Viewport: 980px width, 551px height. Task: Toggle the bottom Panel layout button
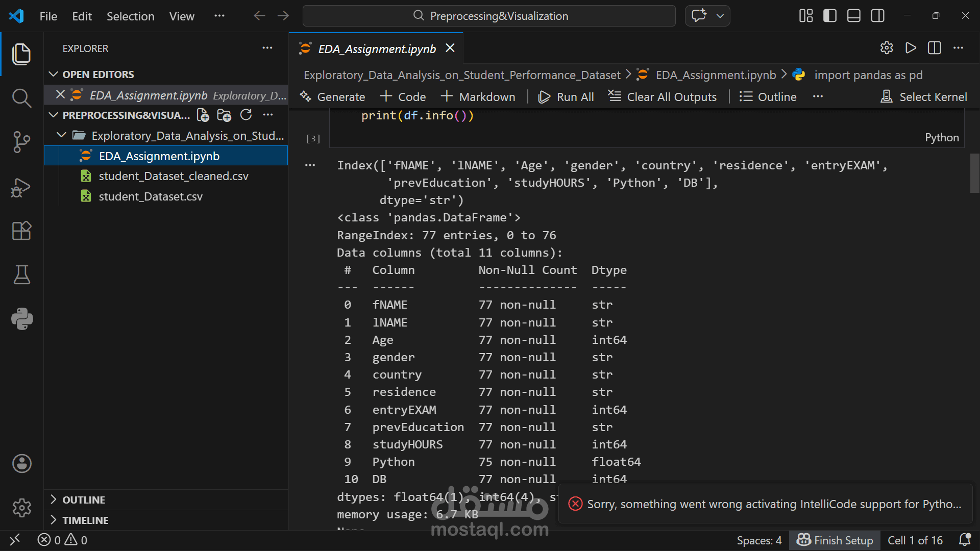click(853, 16)
